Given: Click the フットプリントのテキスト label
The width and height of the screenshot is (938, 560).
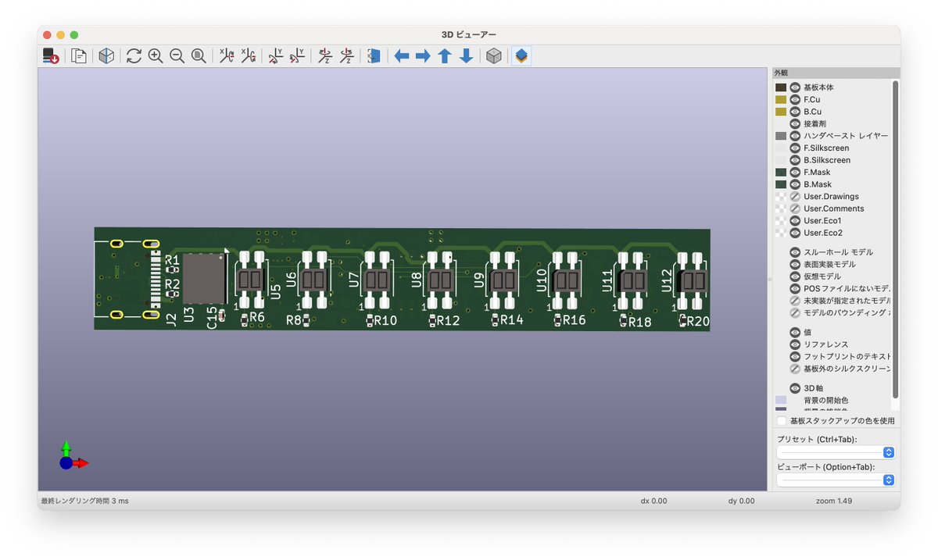Looking at the screenshot, I should [x=847, y=356].
